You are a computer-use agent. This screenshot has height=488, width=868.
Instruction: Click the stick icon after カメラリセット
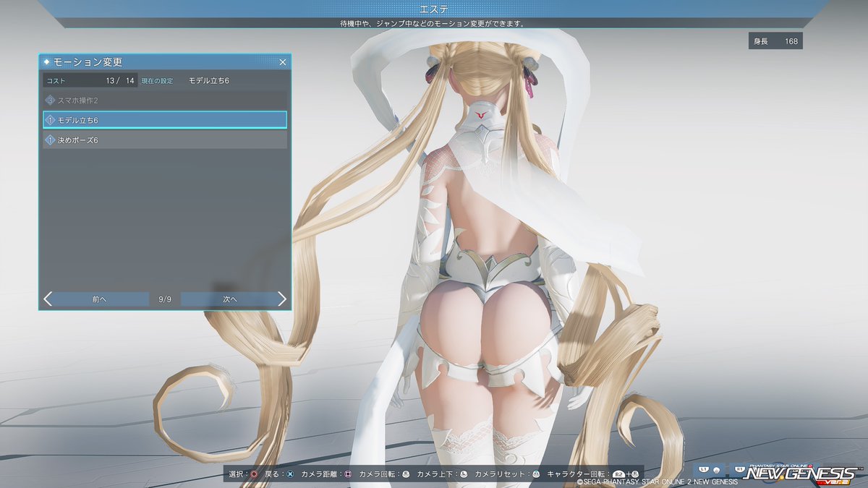(x=536, y=474)
